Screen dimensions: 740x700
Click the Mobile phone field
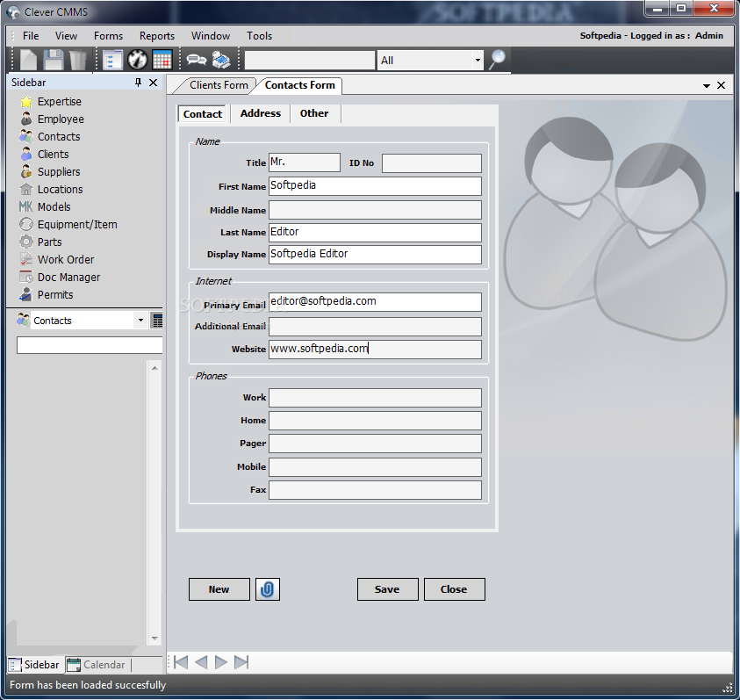[x=375, y=466]
